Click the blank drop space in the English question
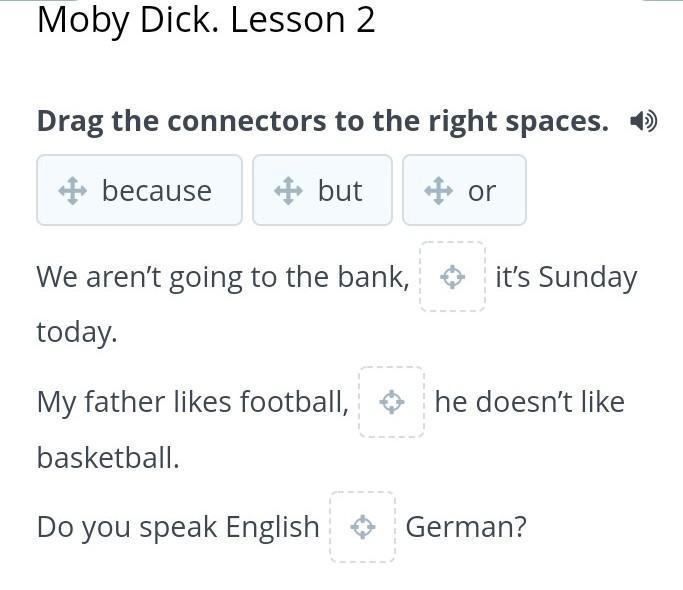This screenshot has height=590, width=683. pos(362,527)
